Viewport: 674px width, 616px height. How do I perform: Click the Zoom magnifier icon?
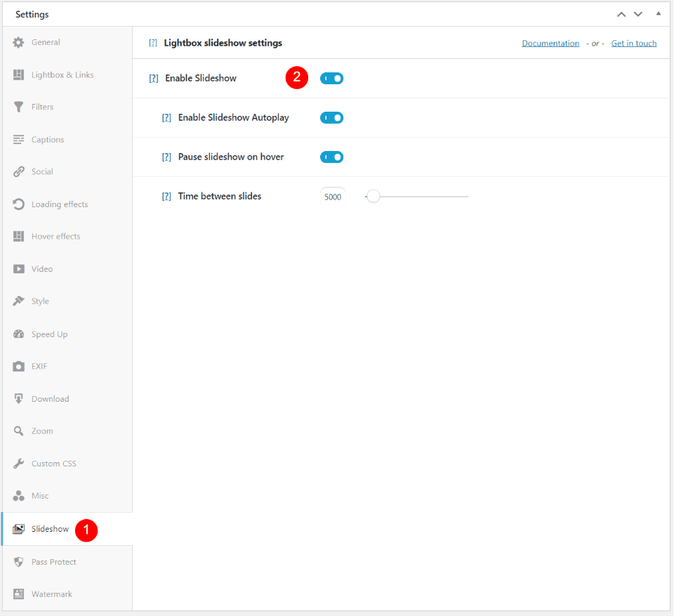18,431
